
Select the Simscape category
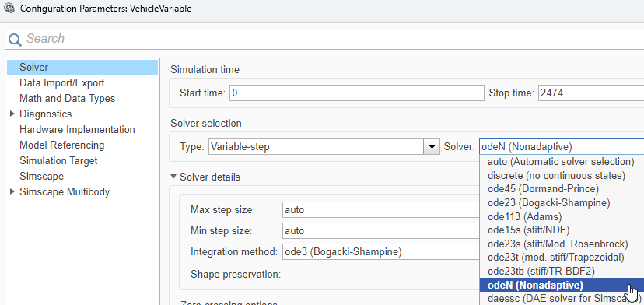pos(41,177)
